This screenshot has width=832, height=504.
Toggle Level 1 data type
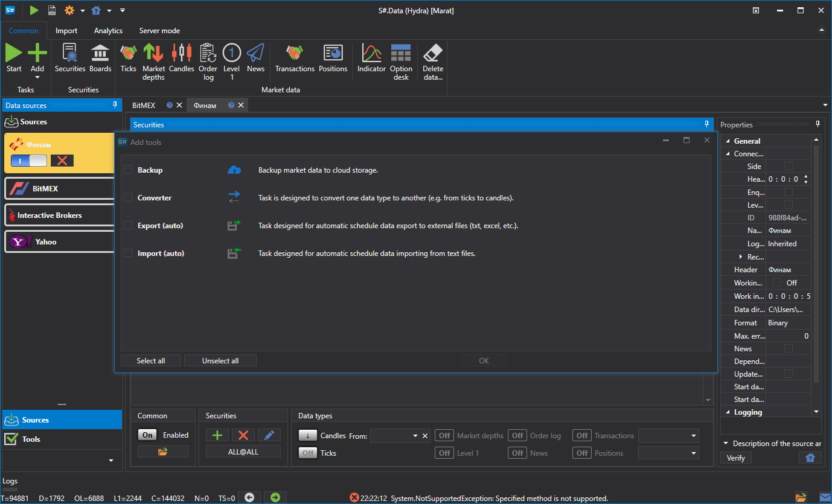(x=445, y=453)
